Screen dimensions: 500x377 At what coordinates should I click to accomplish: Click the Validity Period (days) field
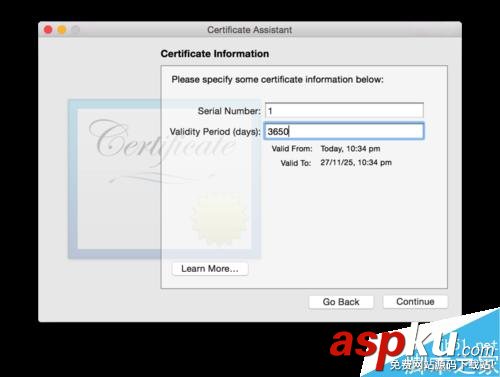pos(344,131)
